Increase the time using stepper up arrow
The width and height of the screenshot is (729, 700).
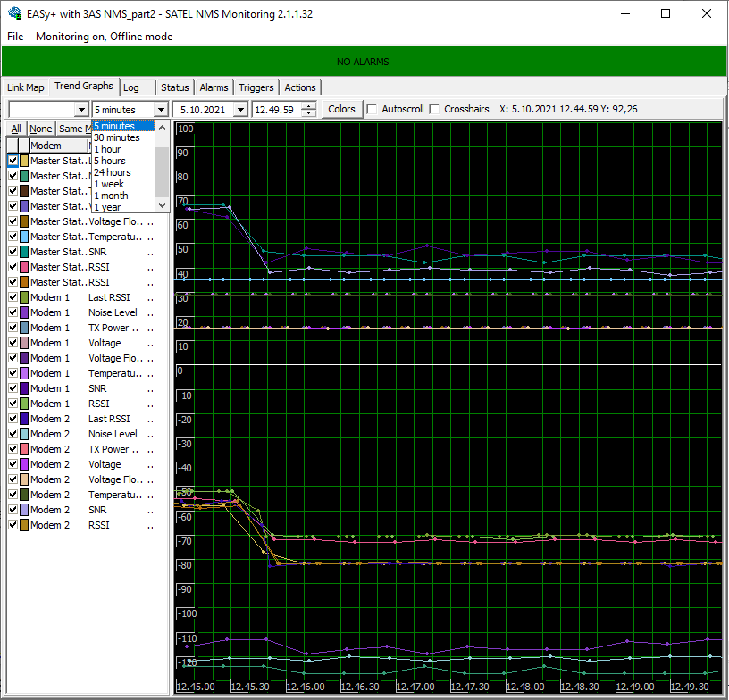pos(309,106)
